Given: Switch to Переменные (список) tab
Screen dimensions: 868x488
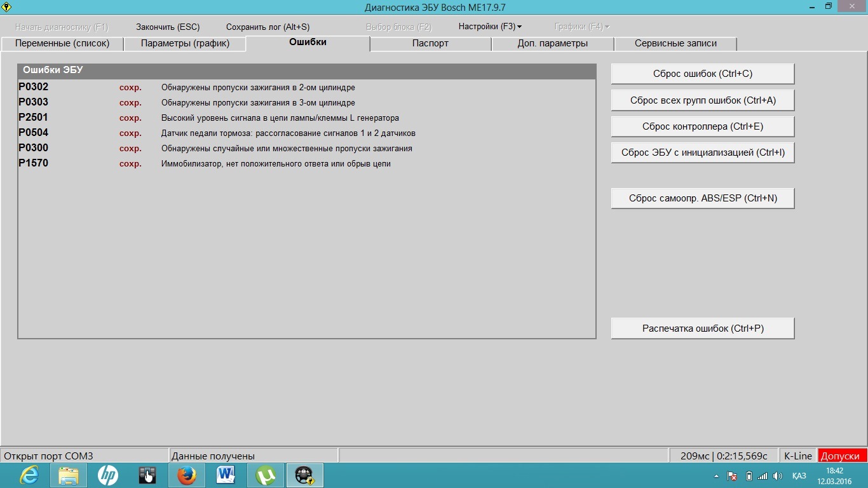Looking at the screenshot, I should coord(62,43).
